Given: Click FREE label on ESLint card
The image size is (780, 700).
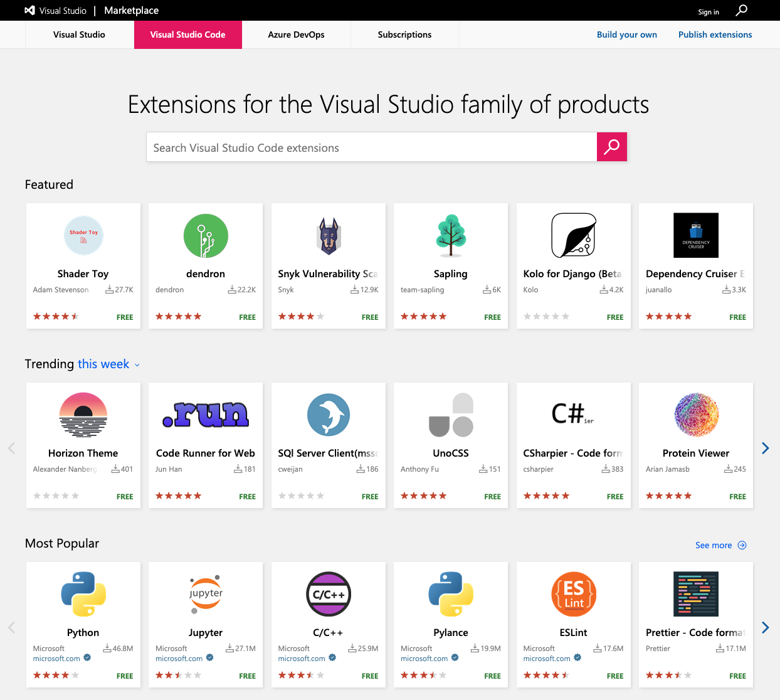Looking at the screenshot, I should (615, 676).
